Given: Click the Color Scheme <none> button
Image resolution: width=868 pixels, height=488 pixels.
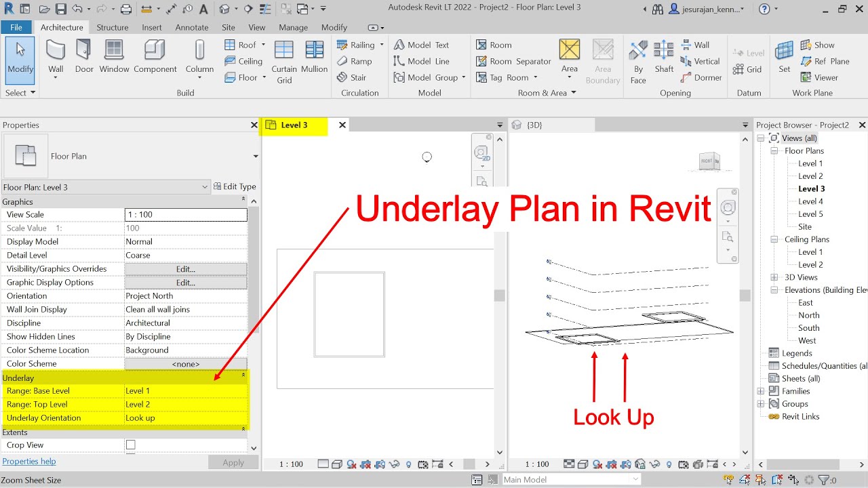Looking at the screenshot, I should (x=186, y=364).
